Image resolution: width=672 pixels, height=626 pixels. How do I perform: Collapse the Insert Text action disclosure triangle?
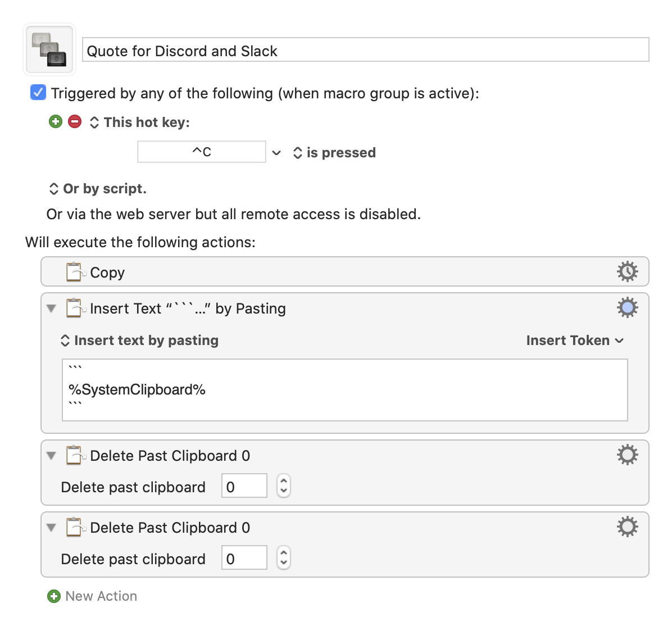(x=52, y=309)
